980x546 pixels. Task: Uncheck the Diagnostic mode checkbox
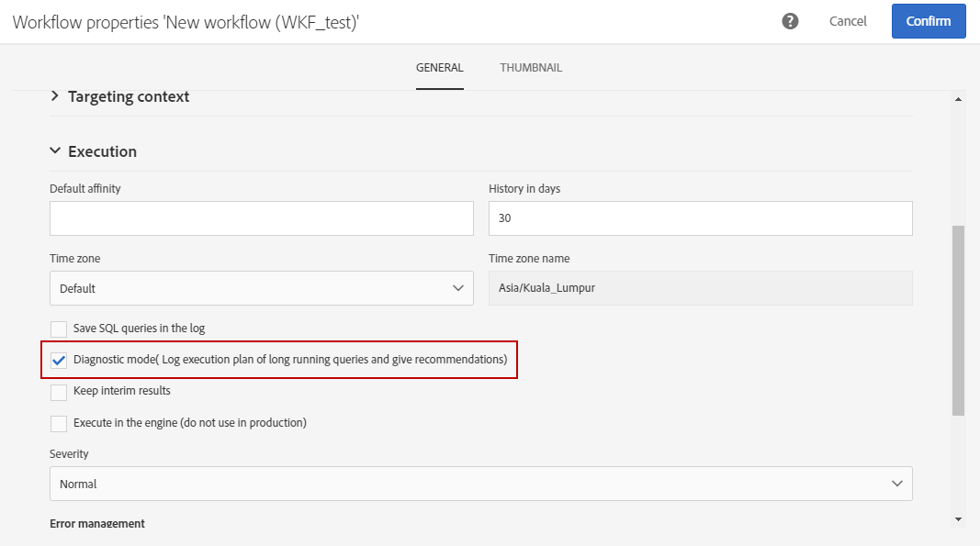tap(59, 361)
